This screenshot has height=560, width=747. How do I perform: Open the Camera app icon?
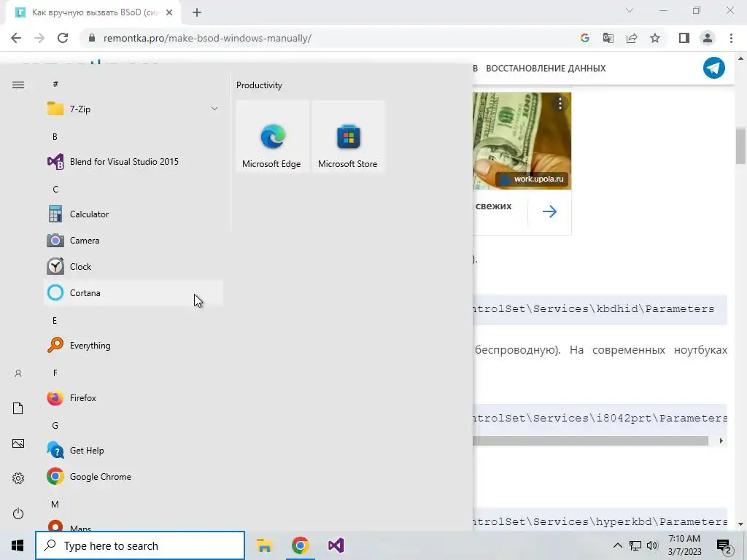pos(55,241)
